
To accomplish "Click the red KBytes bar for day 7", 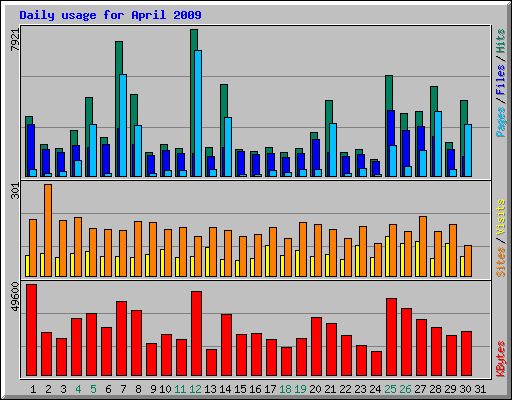I will [122, 339].
